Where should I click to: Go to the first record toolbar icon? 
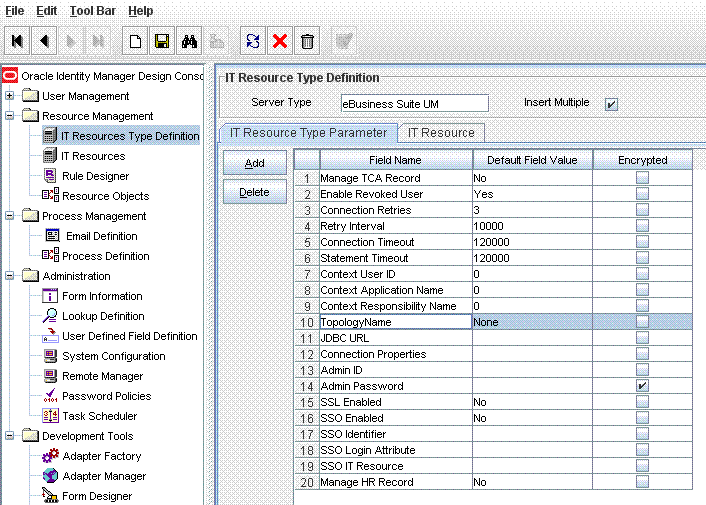pos(17,41)
